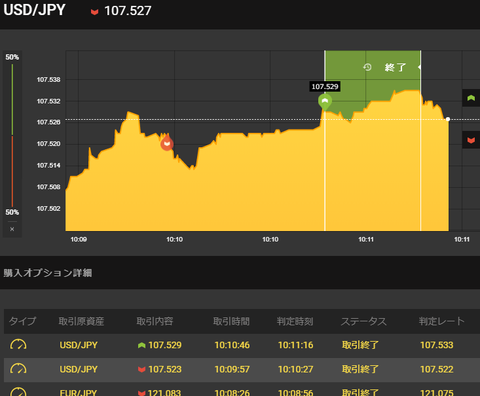Click the ステータス column header
This screenshot has width=480, height=396.
(364, 321)
